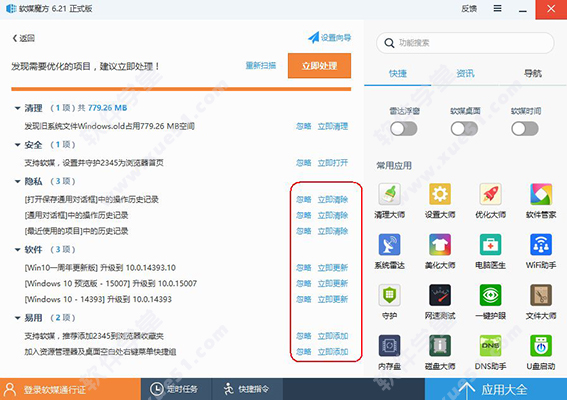Ignore the Windows.old cleanup item
567x400 pixels.
(x=304, y=126)
